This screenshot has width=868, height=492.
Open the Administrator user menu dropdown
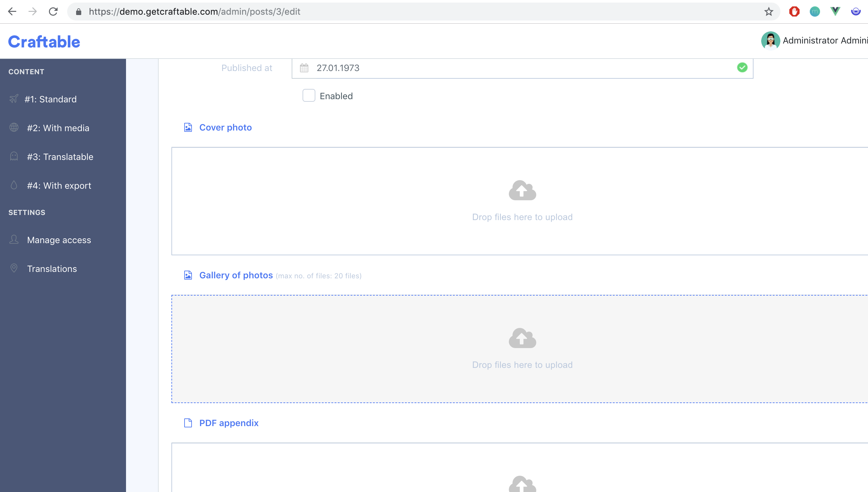[825, 41]
